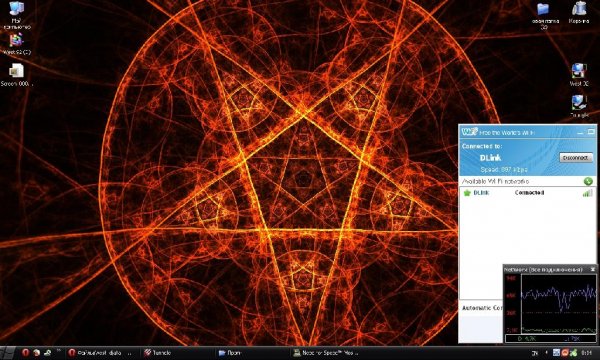The width and height of the screenshot is (600, 360).
Task: Click the DLink network name in list
Action: pos(481,193)
